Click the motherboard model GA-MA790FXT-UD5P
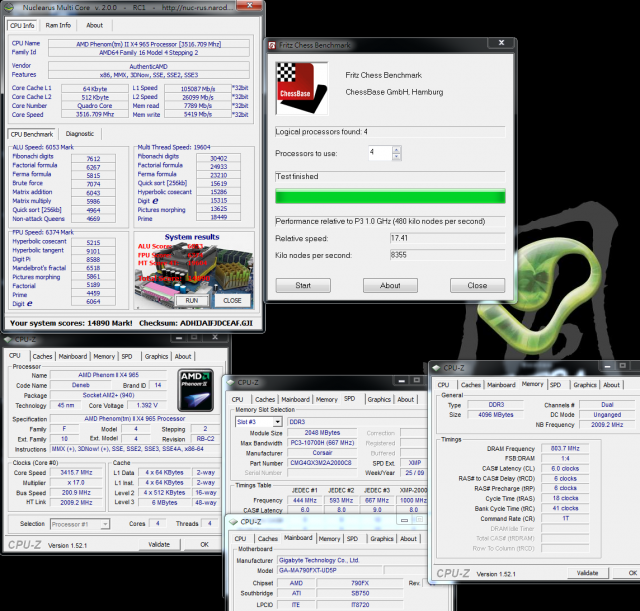 [330, 570]
